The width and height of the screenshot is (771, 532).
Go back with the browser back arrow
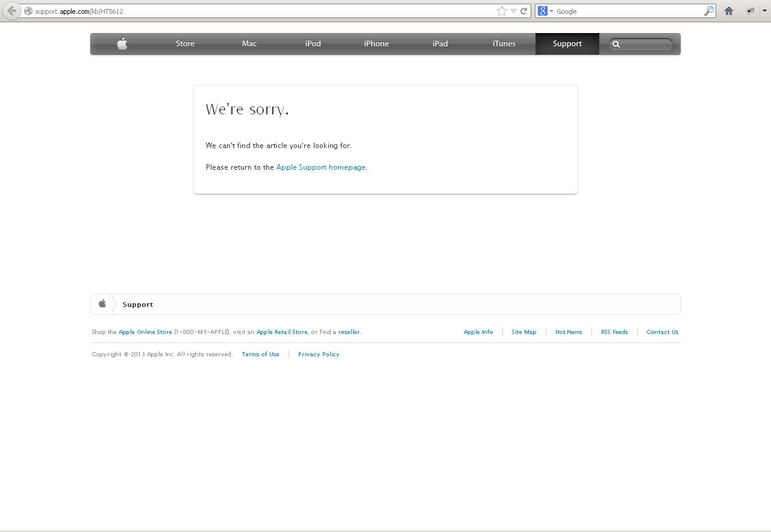pos(11,11)
